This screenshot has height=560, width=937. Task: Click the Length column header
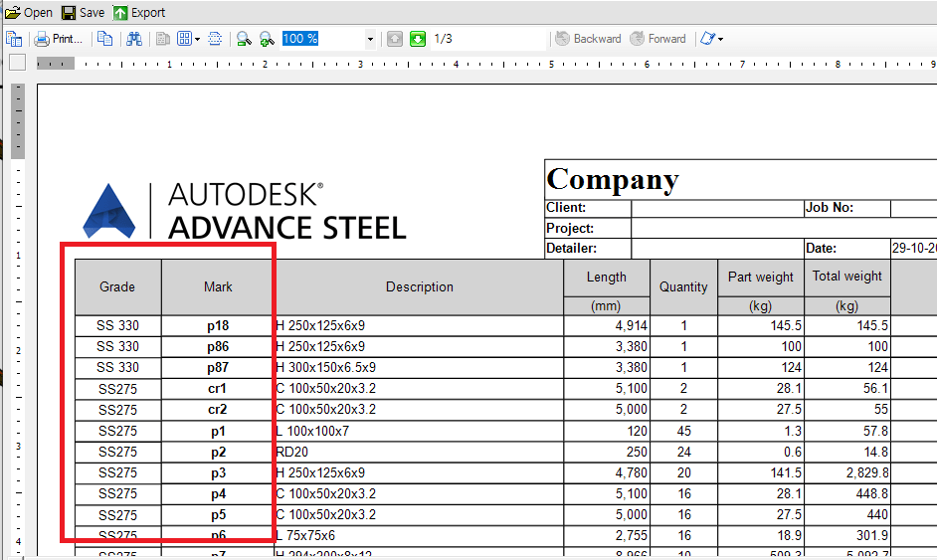tap(607, 278)
